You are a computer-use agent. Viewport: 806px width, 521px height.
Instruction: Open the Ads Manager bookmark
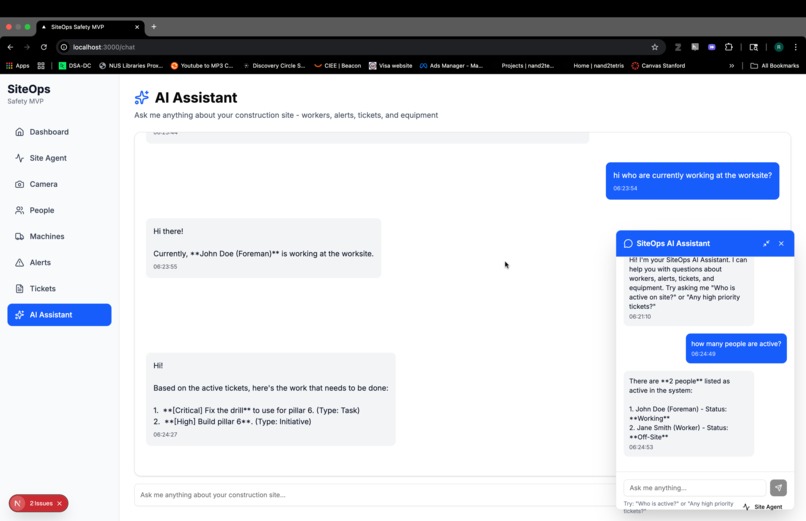[x=451, y=66]
